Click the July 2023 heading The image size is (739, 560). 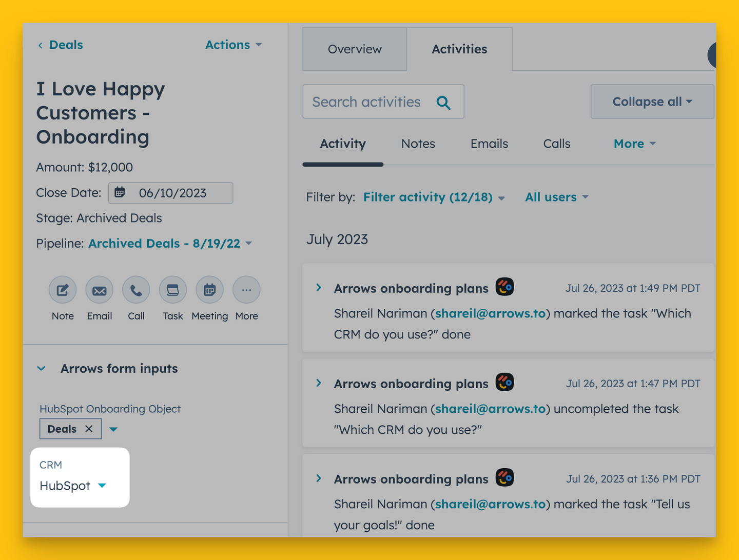point(337,239)
